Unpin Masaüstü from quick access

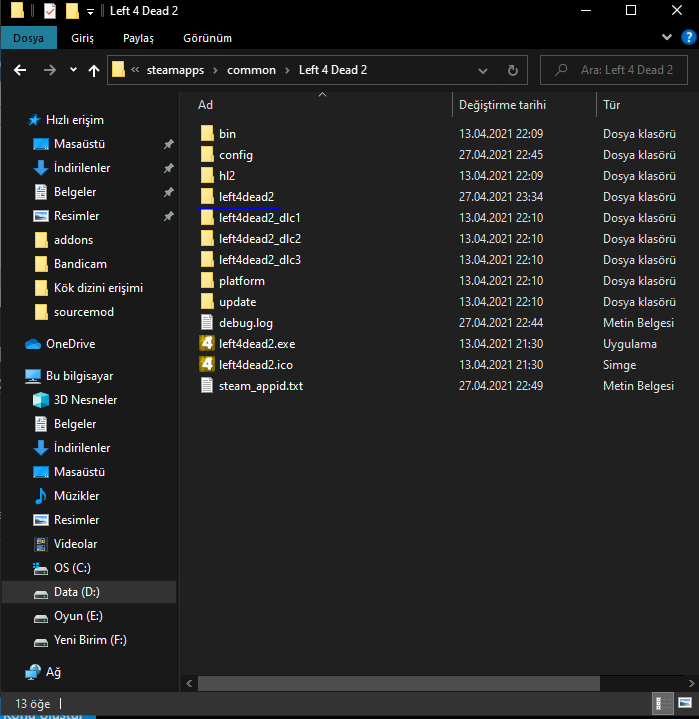(x=168, y=144)
